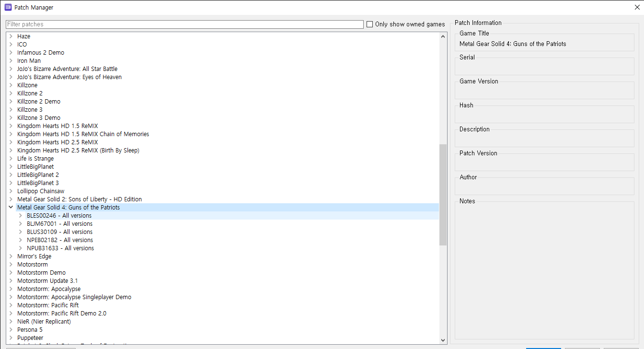Select the LittleBigPlanet row
This screenshot has height=349, width=644.
click(x=35, y=167)
